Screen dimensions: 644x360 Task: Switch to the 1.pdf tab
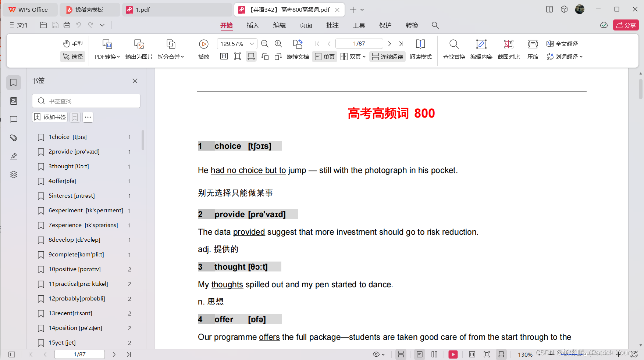(x=177, y=10)
